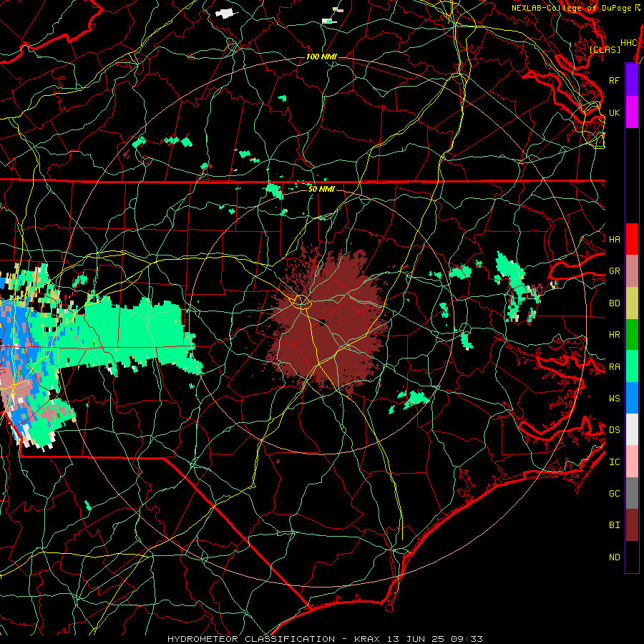Click the RF legend label
Screen dimensions: 644x644
click(x=615, y=80)
